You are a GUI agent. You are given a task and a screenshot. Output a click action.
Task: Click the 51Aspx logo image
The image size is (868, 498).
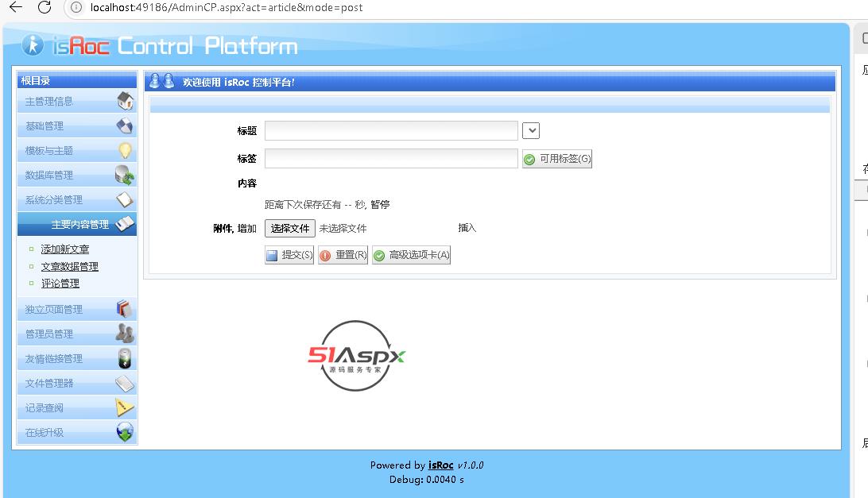[x=356, y=355]
